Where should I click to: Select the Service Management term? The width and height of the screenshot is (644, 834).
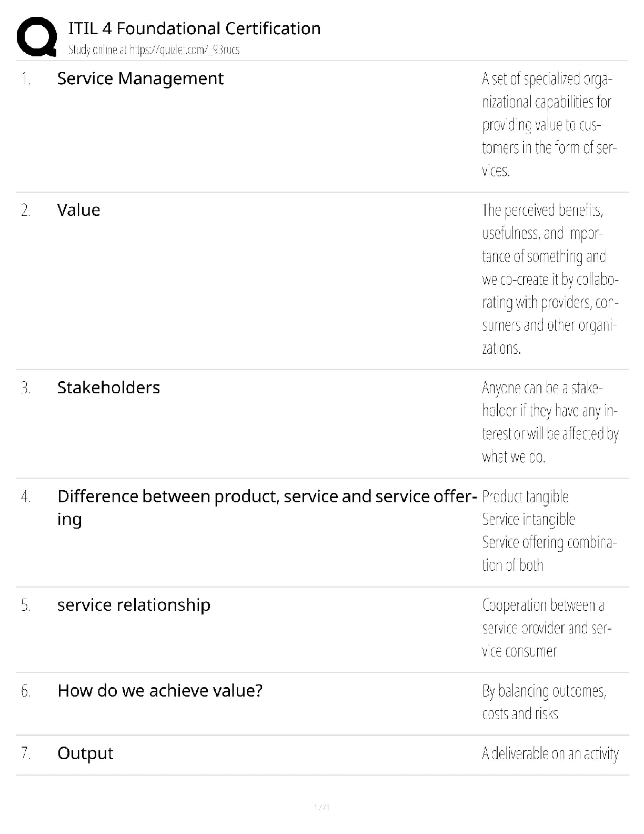pyautogui.click(x=140, y=78)
